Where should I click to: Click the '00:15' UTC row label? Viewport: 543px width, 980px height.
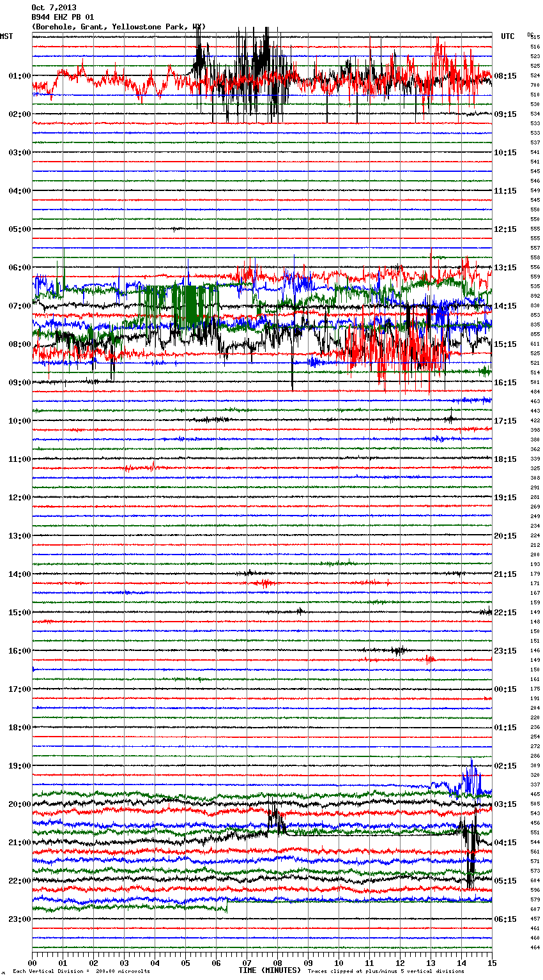pyautogui.click(x=505, y=689)
